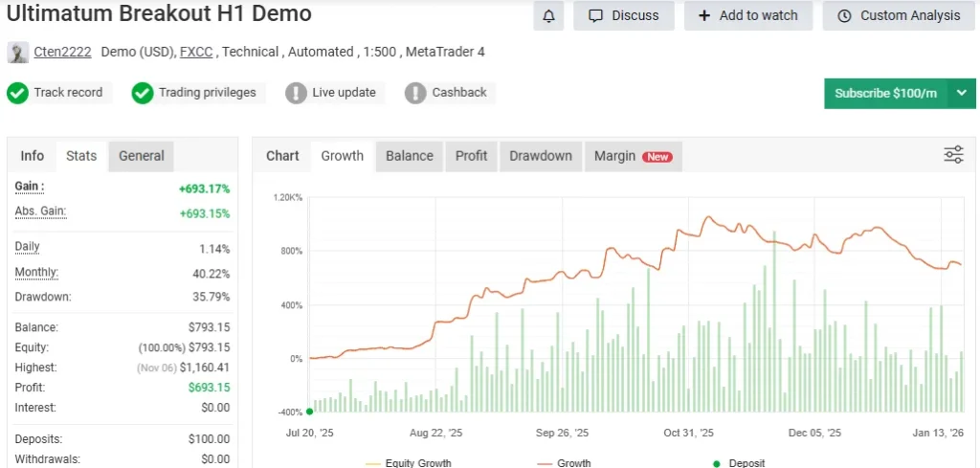Click the Cten2222 avatar thumbnail

[17, 53]
